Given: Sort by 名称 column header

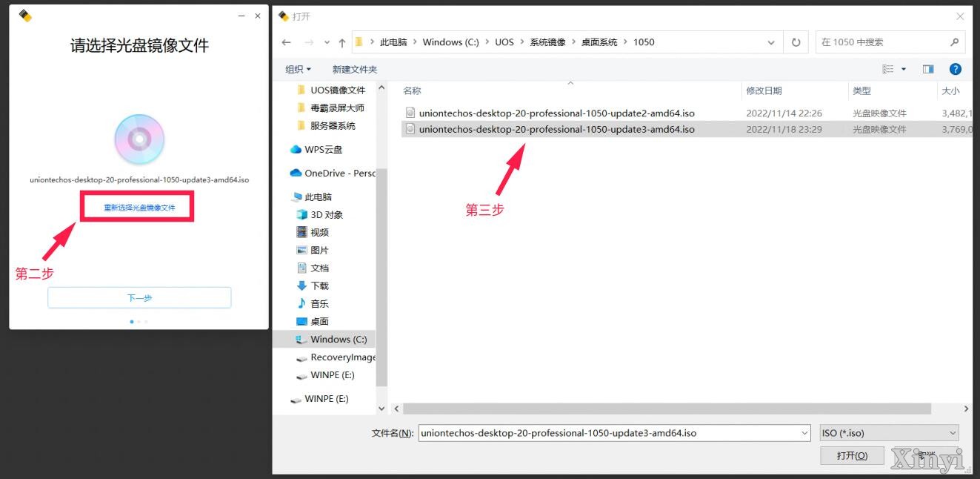Looking at the screenshot, I should (x=412, y=90).
